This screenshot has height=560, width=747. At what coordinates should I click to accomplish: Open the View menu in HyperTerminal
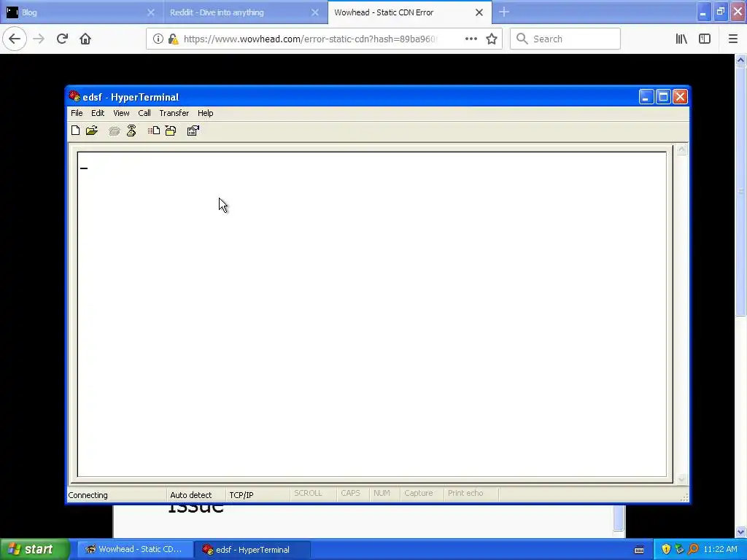(121, 113)
